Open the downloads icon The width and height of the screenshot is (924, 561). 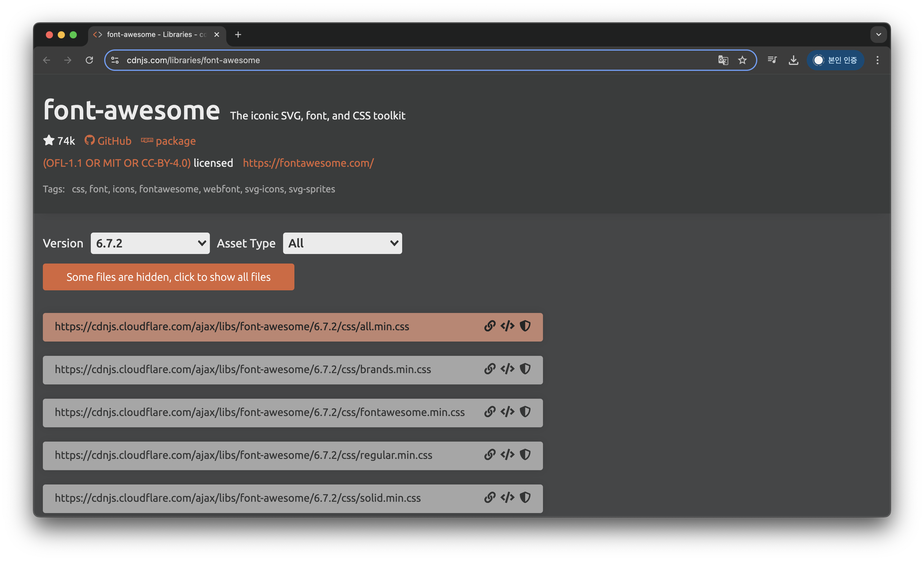tap(794, 60)
